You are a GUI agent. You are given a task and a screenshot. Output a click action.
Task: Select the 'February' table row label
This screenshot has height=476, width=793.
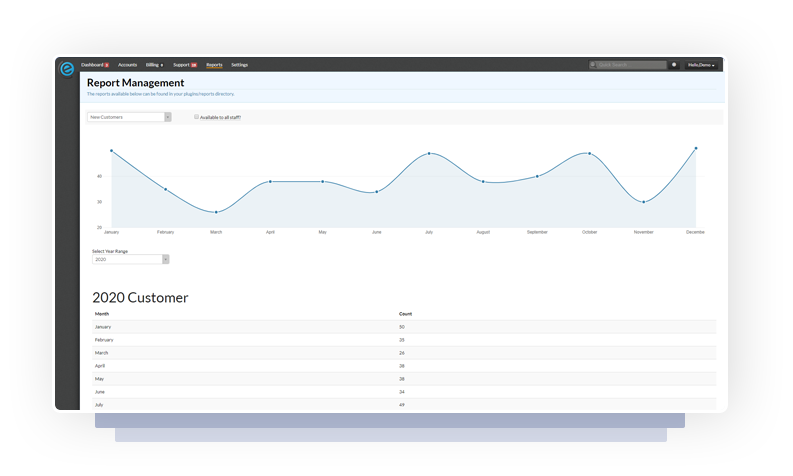(104, 340)
